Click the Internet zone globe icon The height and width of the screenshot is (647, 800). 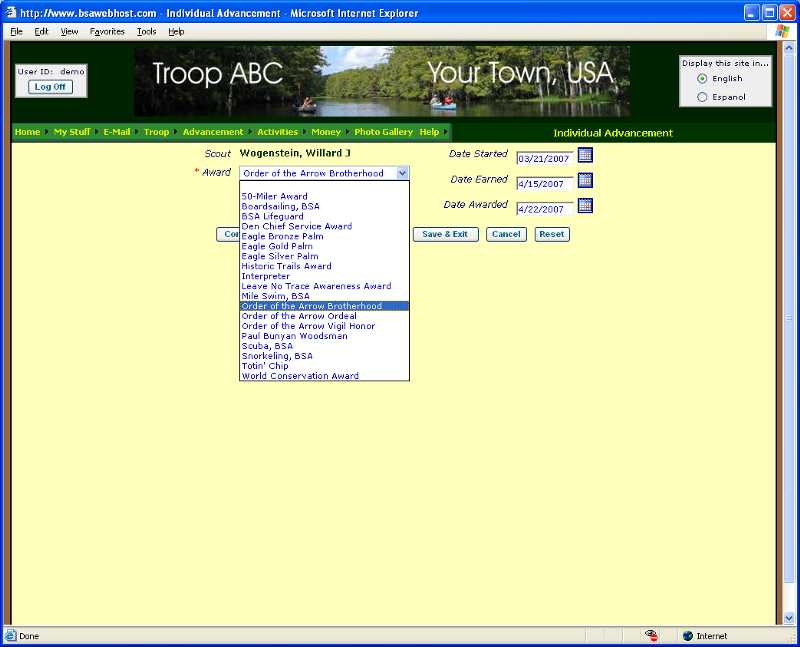[687, 636]
